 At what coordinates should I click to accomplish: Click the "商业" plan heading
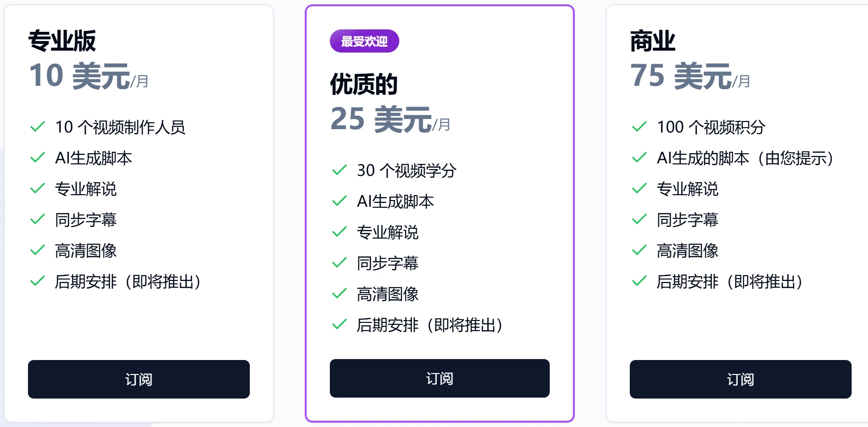coord(652,40)
